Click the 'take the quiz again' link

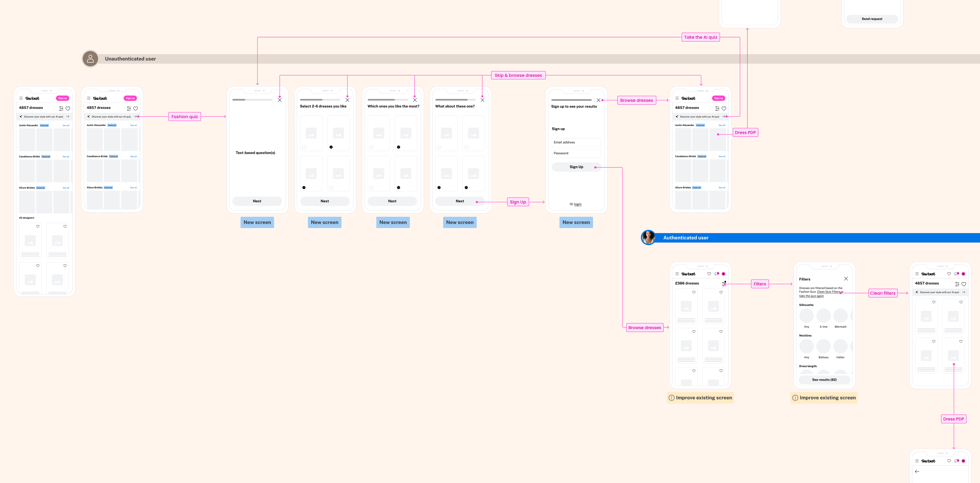(811, 296)
